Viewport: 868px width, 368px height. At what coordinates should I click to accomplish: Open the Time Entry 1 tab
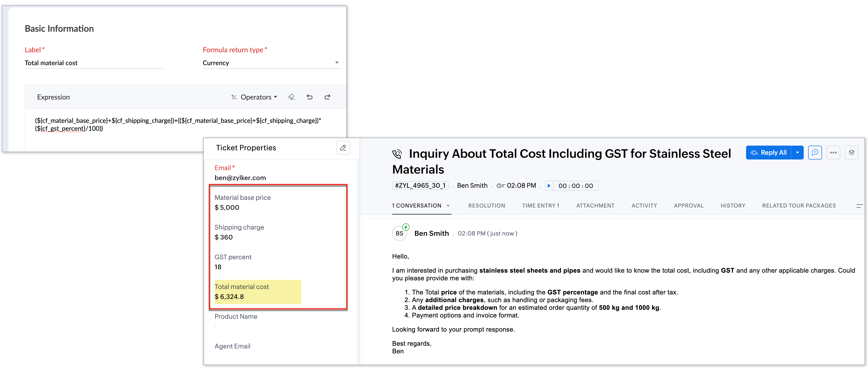click(x=541, y=206)
